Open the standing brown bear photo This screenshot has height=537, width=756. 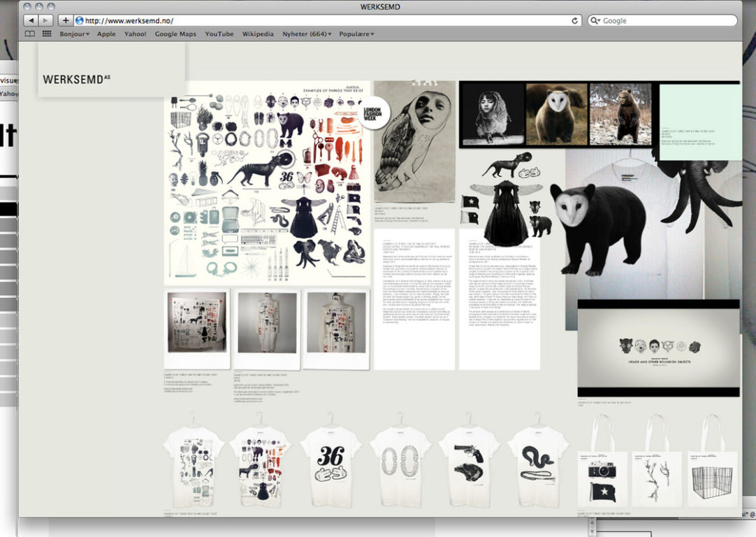620,114
